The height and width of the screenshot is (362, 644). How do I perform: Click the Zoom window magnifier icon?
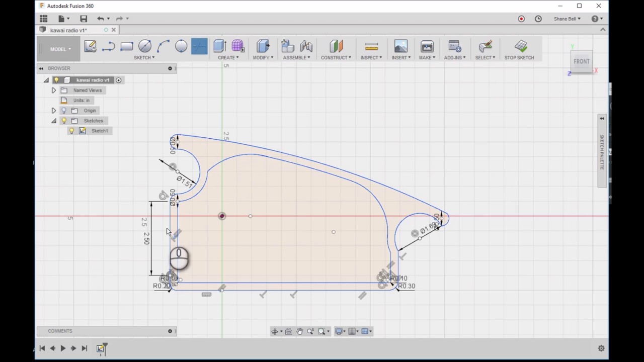(x=321, y=331)
